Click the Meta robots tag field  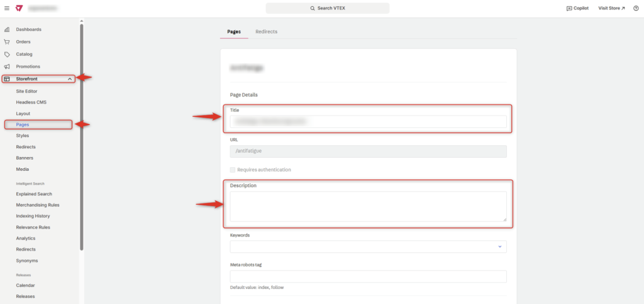click(368, 276)
